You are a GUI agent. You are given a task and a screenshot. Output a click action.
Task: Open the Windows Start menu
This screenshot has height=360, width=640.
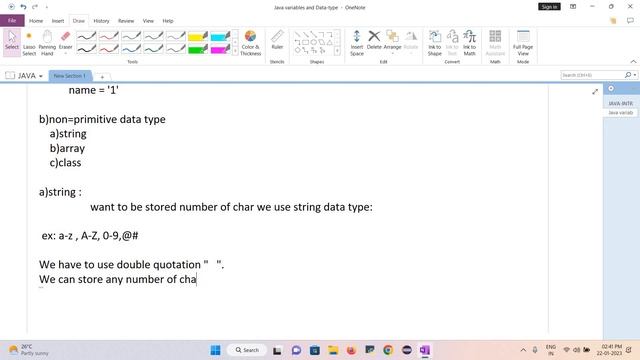point(216,350)
